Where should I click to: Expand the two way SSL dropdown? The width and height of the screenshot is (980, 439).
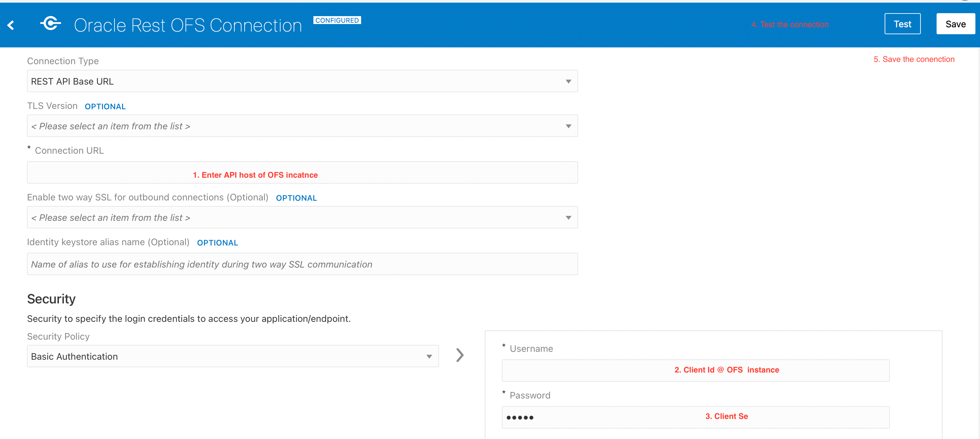pos(303,218)
